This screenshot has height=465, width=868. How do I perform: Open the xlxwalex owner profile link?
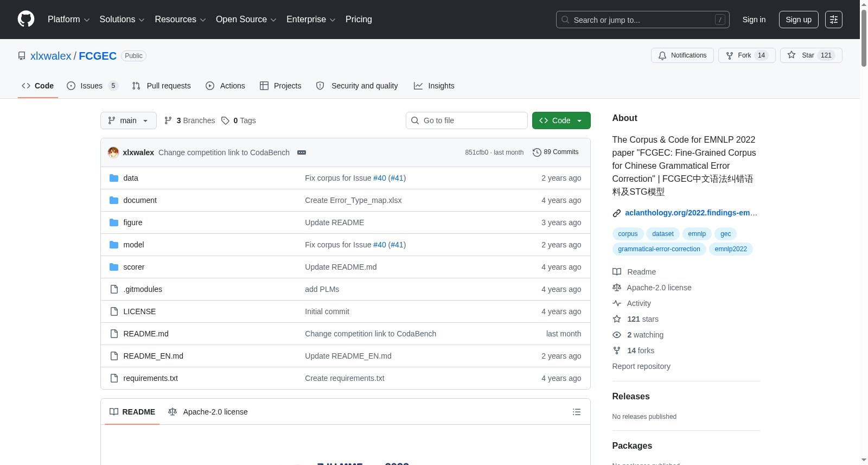[50, 56]
